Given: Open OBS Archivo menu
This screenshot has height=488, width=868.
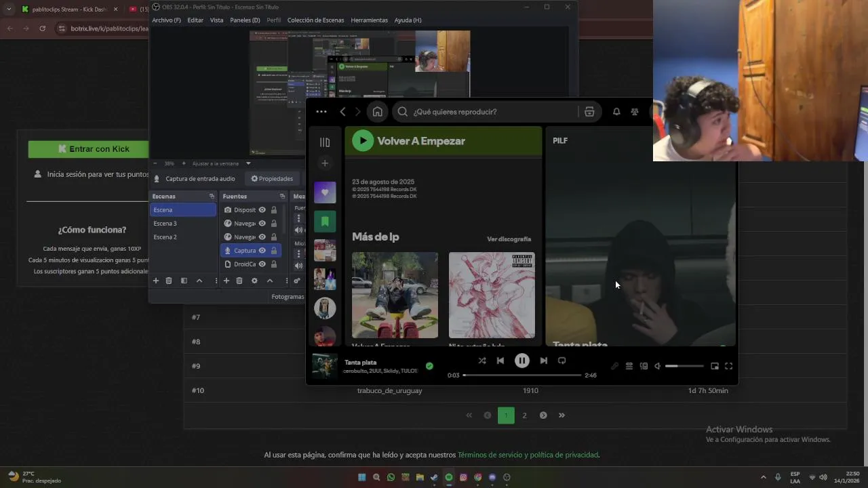Looking at the screenshot, I should coord(166,20).
